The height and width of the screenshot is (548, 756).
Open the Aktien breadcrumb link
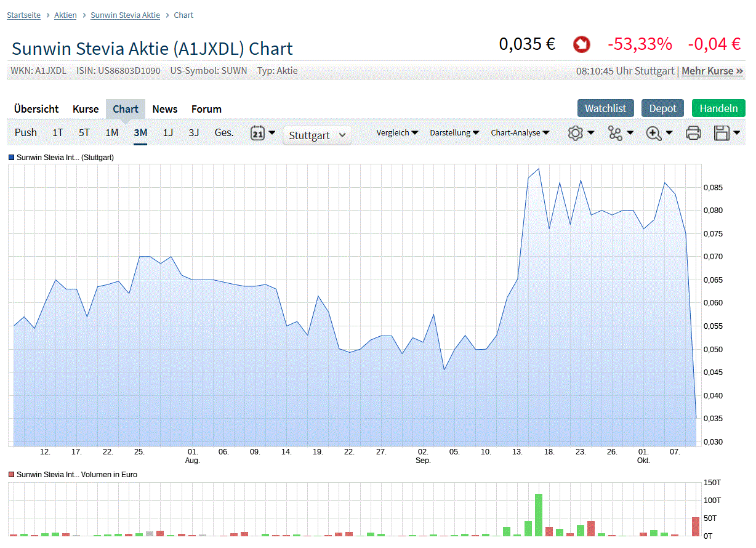[65, 15]
